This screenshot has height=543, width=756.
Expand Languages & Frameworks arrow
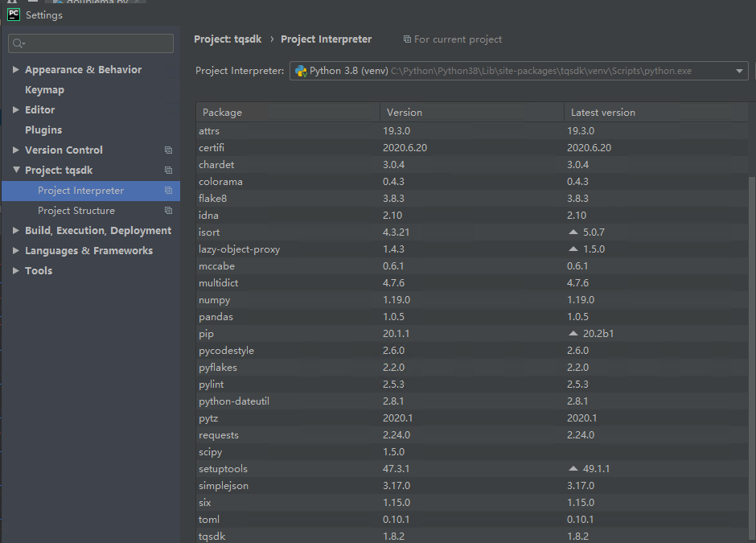16,251
